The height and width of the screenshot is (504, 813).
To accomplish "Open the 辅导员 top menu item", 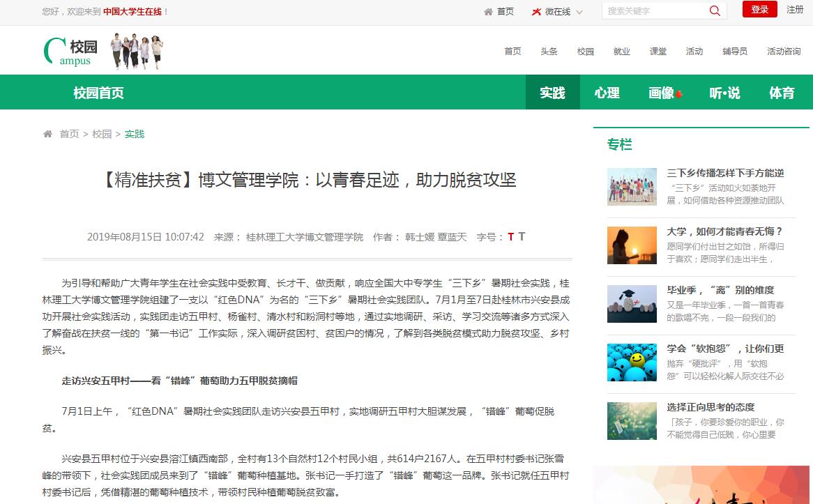I will click(734, 51).
